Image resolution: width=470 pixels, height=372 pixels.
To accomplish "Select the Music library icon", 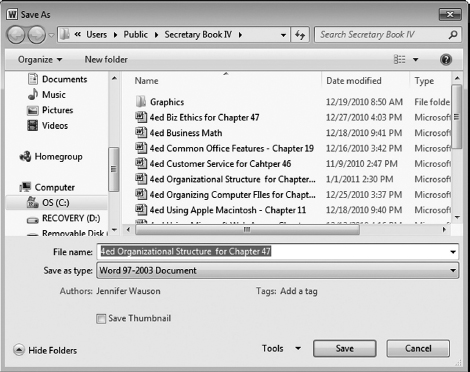I will [33, 94].
